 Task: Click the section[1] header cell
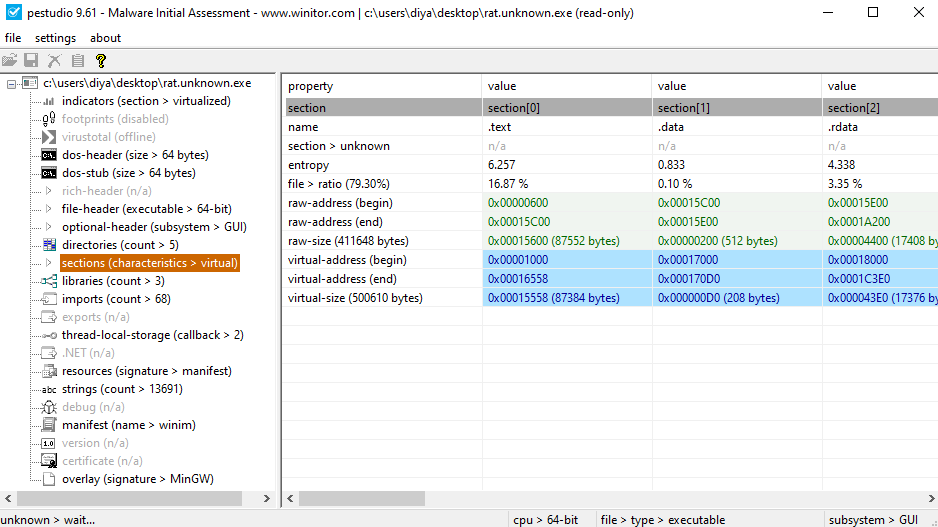point(737,108)
